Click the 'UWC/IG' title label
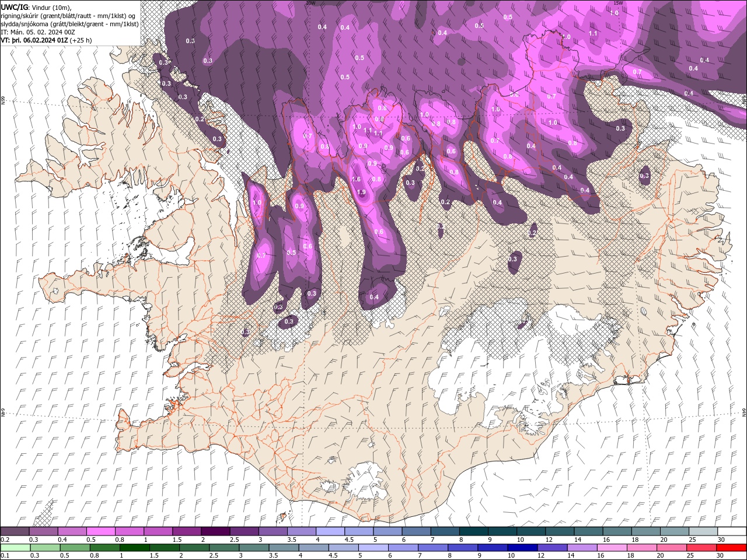The width and height of the screenshot is (747, 560). (x=14, y=7)
